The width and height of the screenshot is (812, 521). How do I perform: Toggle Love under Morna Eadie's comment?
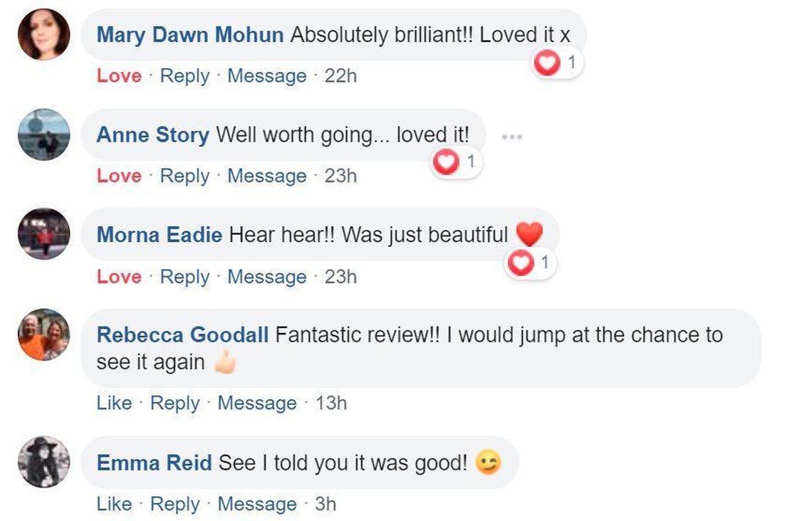pos(119,277)
